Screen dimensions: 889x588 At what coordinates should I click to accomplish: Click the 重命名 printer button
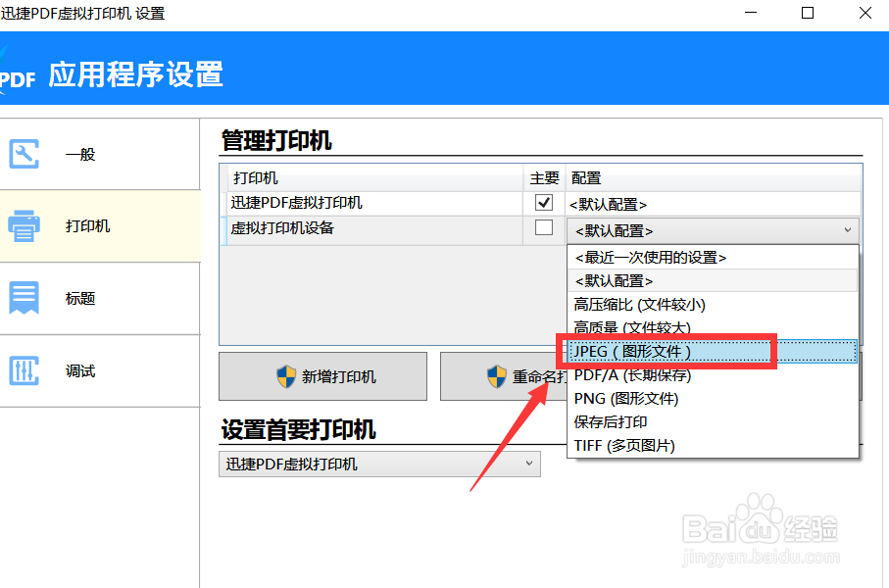pos(504,376)
